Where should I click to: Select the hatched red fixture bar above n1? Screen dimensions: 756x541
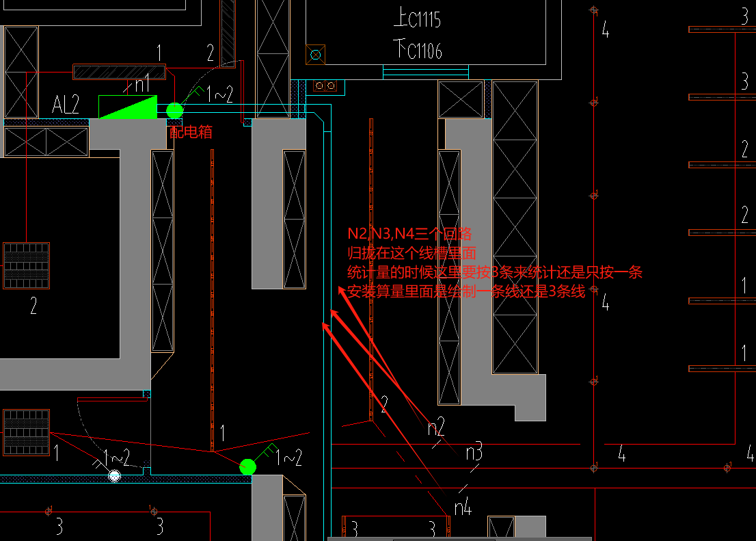point(120,72)
